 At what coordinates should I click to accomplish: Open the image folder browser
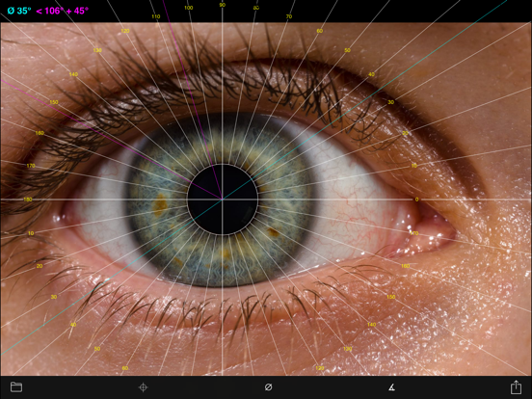point(16,386)
